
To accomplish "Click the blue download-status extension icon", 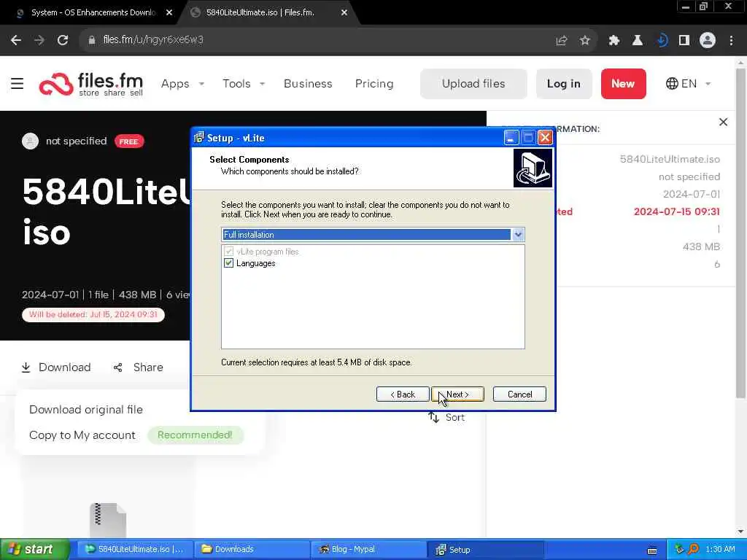I will pyautogui.click(x=661, y=41).
